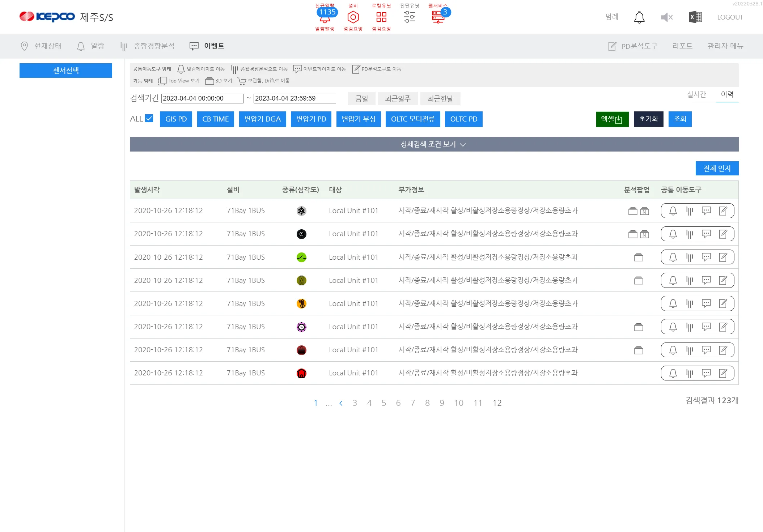
Task: Uncheck the ALL checkbox
Action: (149, 118)
